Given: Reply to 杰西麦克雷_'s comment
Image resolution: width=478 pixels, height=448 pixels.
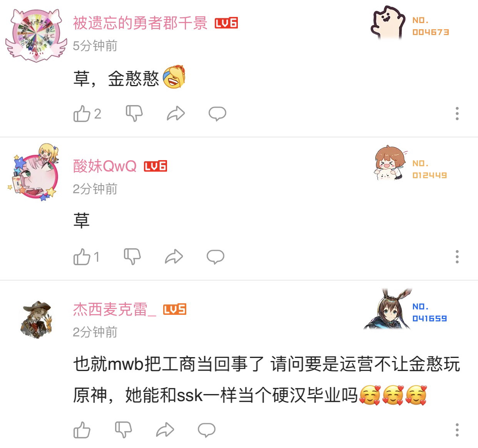Looking at the screenshot, I should (x=207, y=430).
